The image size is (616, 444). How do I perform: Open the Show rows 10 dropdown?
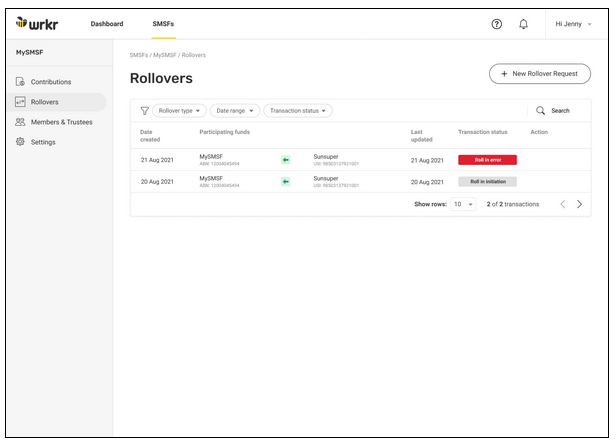click(x=463, y=204)
